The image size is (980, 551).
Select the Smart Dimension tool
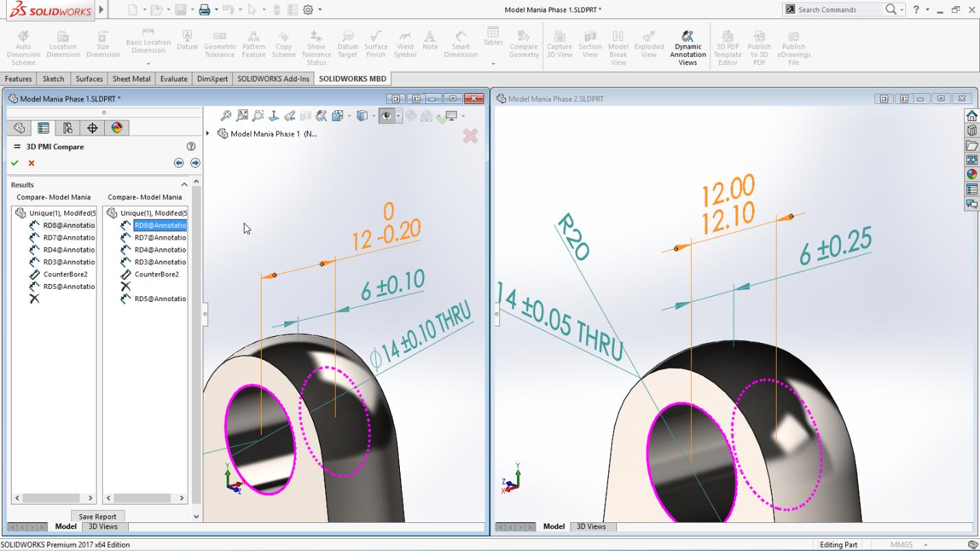460,42
